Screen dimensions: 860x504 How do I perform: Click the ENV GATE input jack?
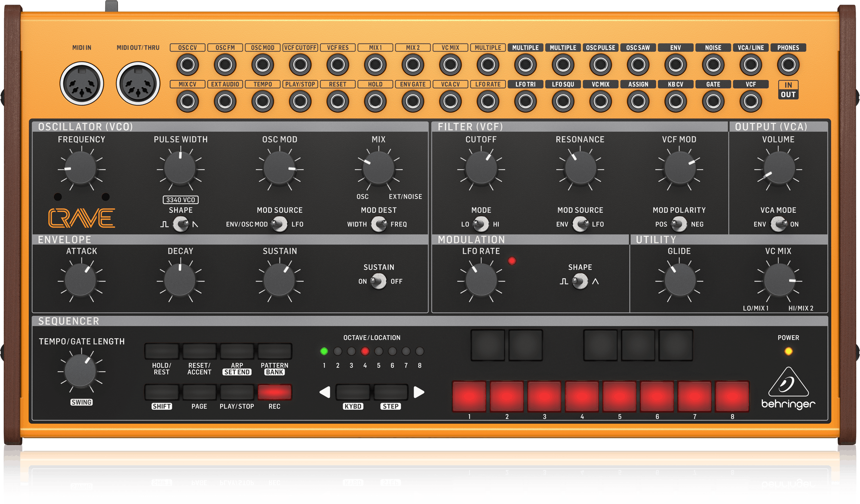click(413, 101)
